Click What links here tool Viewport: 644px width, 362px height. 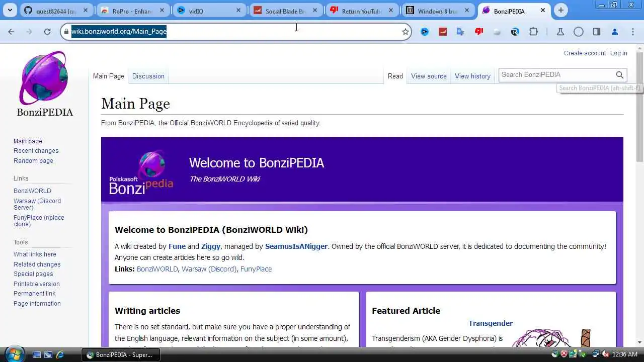[x=35, y=254]
